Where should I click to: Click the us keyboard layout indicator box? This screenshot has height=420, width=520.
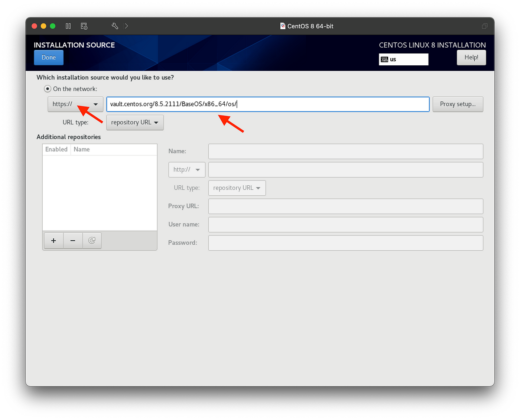click(x=404, y=59)
